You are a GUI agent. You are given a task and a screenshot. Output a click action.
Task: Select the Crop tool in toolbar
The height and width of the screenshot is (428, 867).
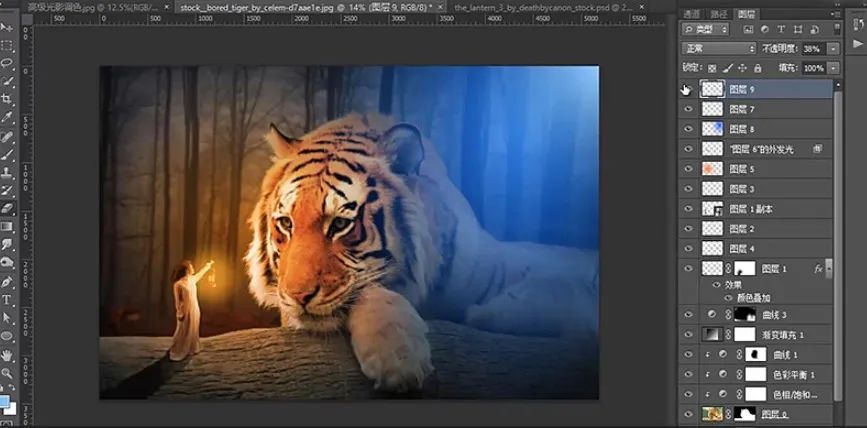pyautogui.click(x=7, y=99)
